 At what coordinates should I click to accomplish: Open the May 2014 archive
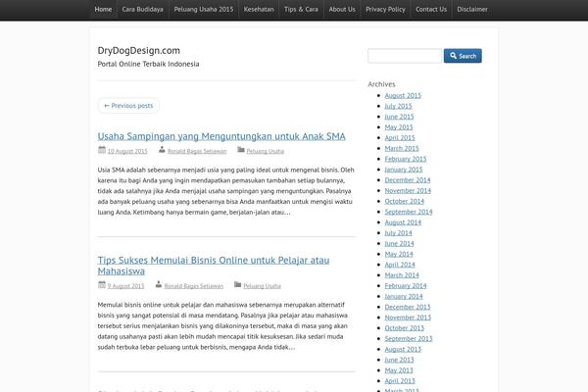399,254
